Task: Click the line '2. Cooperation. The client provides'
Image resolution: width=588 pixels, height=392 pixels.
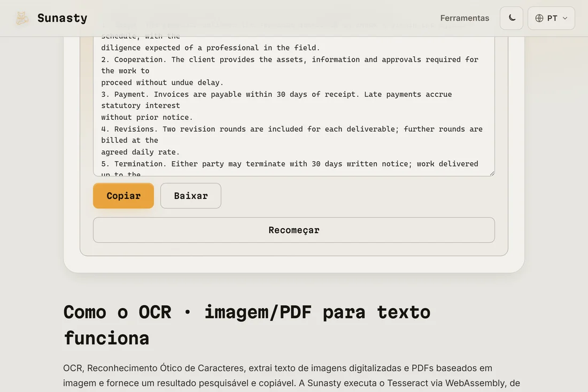Action: coord(290,59)
